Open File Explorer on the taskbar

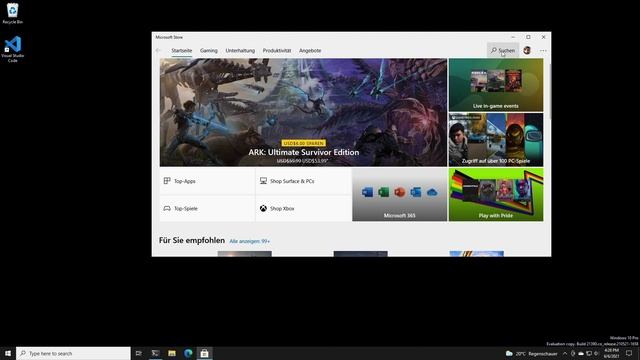(x=172, y=353)
